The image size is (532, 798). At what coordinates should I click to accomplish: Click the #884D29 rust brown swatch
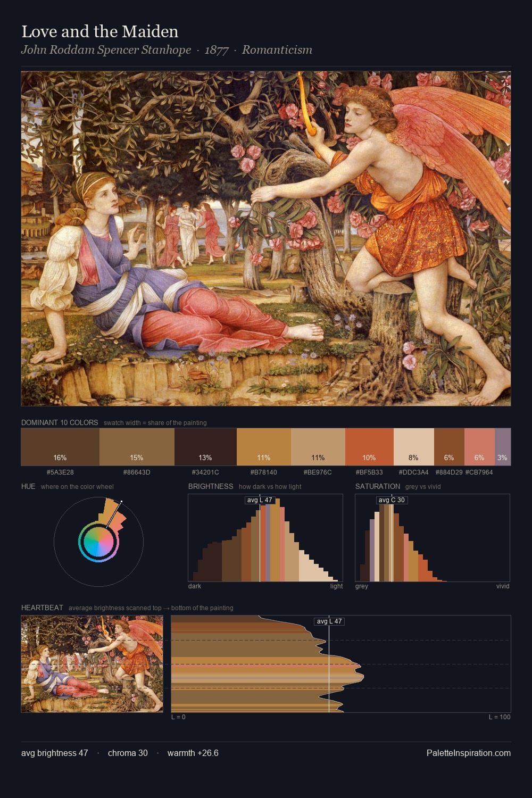point(449,447)
